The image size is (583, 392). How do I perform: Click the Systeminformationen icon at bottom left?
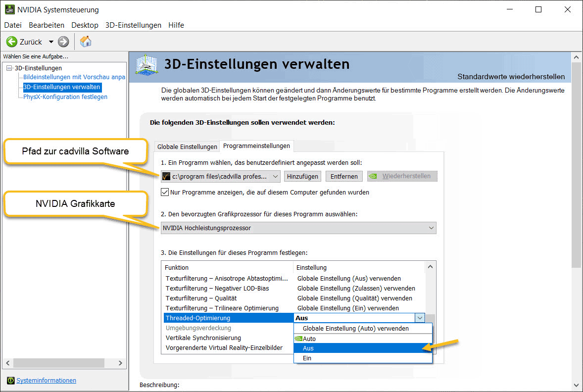[11, 381]
